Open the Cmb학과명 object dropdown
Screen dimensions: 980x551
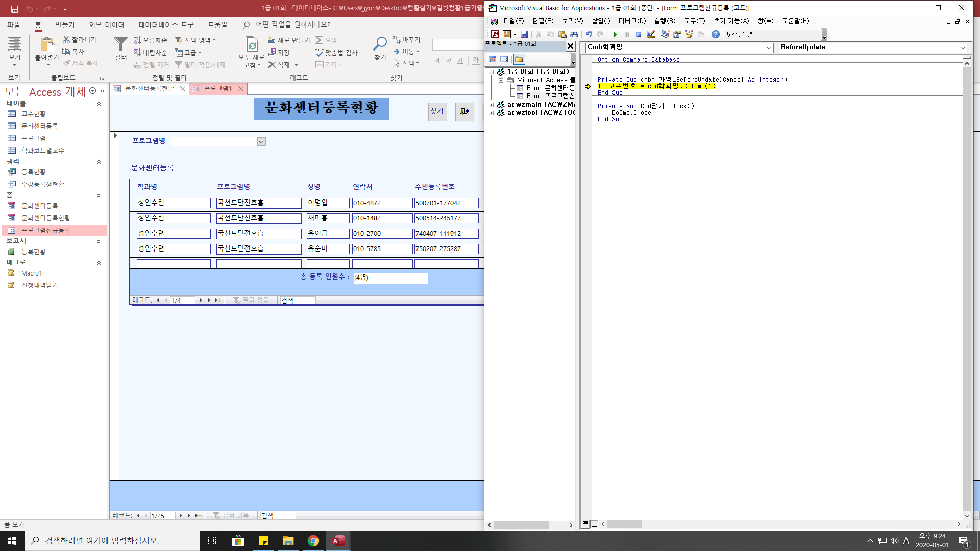[769, 47]
